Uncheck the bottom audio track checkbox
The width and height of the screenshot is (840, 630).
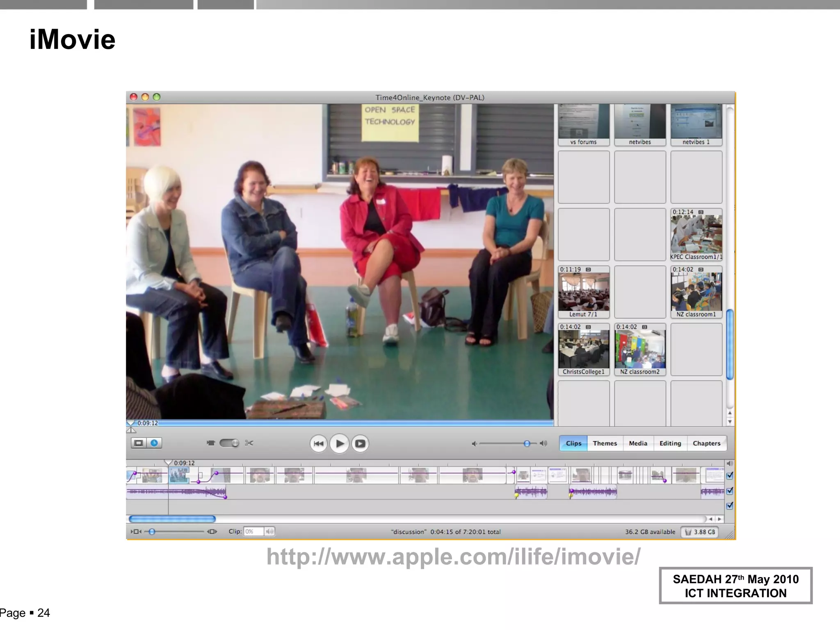[730, 506]
